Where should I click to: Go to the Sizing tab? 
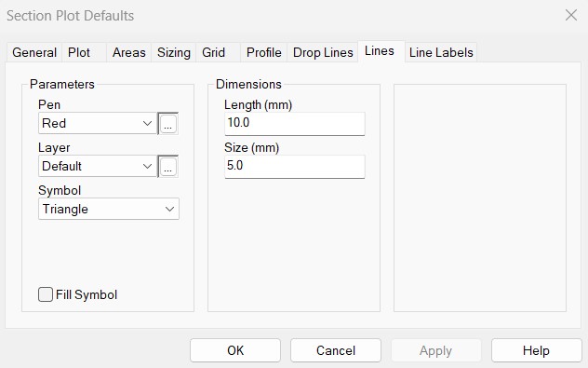click(x=174, y=52)
